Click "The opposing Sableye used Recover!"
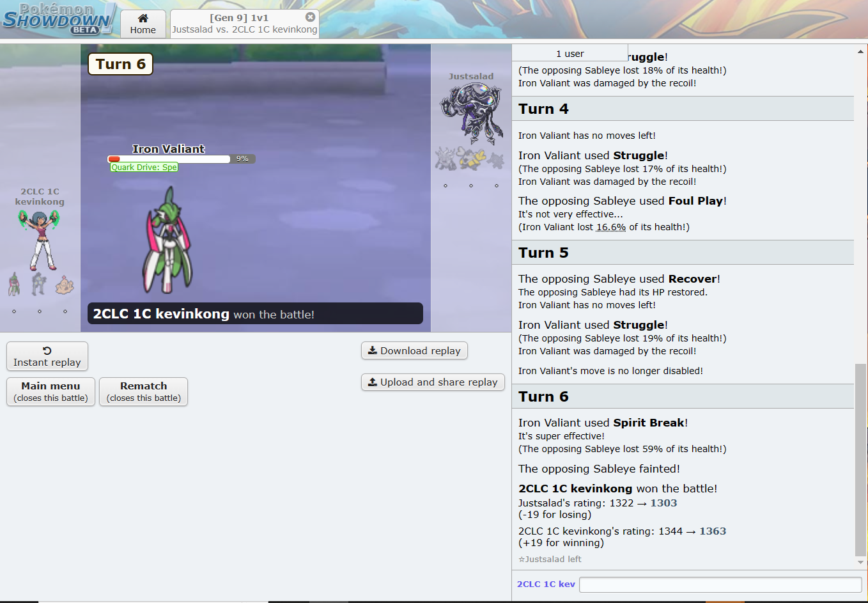The image size is (868, 603). point(619,279)
